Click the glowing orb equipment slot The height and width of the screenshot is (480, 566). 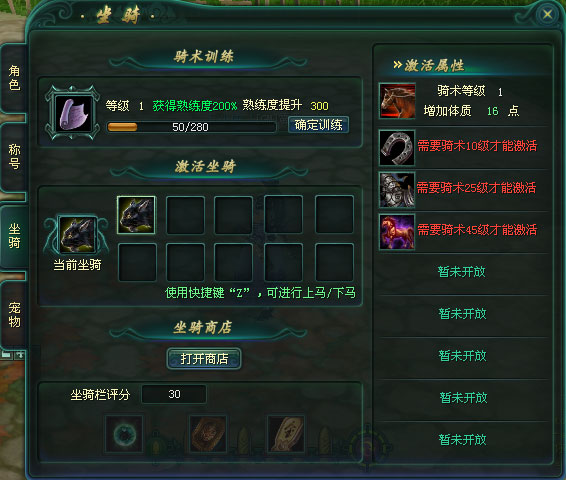(124, 434)
